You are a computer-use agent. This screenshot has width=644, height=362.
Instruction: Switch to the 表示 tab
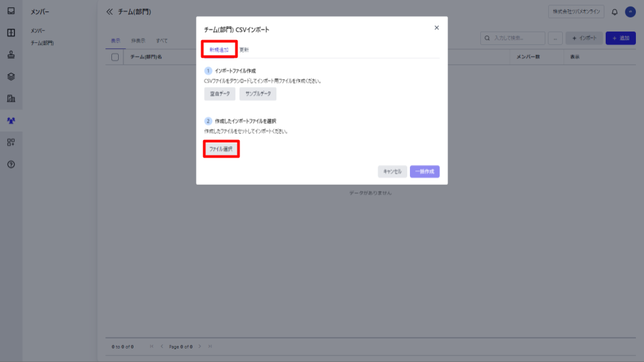(x=115, y=41)
